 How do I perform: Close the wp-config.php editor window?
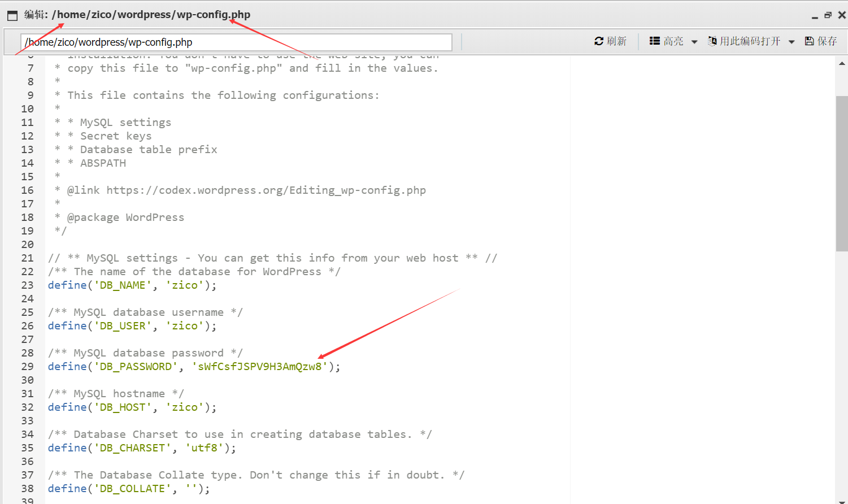pos(842,15)
